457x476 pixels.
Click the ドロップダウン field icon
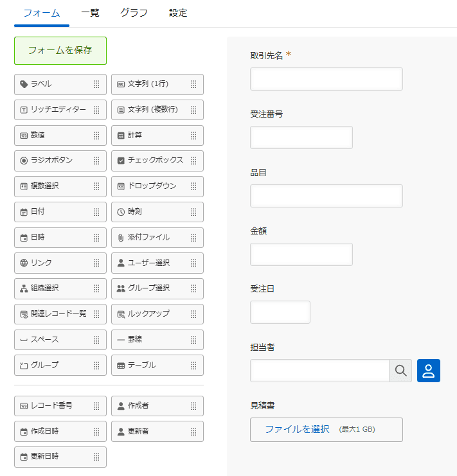121,186
